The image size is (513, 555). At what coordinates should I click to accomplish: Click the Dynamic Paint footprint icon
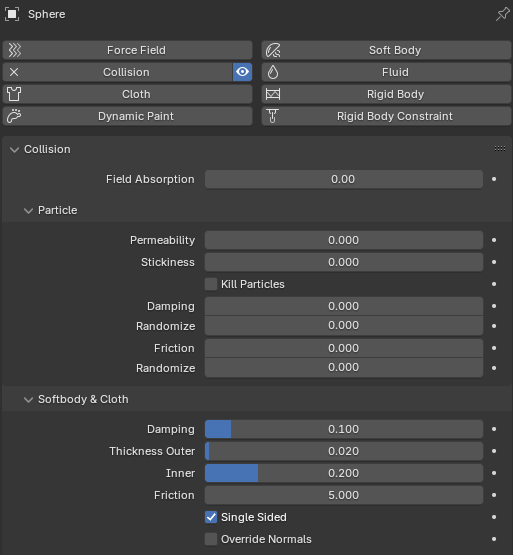click(14, 116)
